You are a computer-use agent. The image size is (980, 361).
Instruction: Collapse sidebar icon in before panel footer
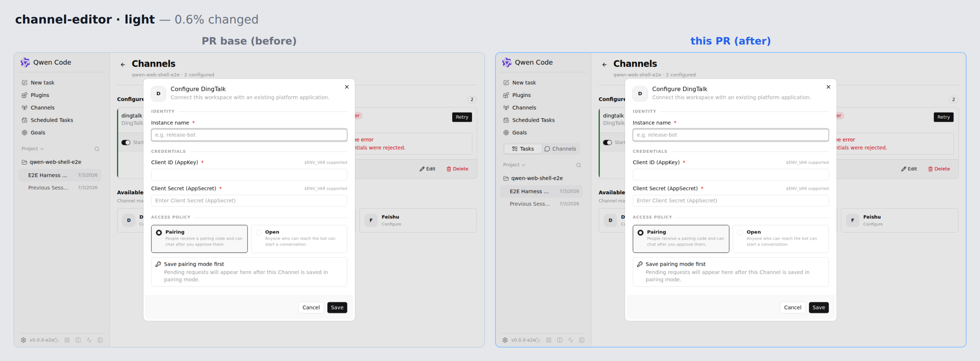click(100, 340)
